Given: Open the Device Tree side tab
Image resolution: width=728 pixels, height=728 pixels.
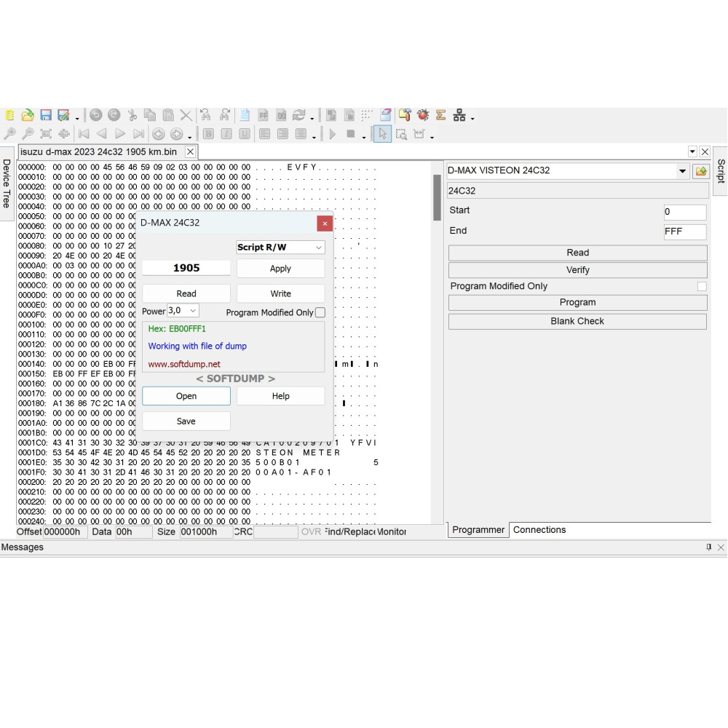Looking at the screenshot, I should pos(7,183).
